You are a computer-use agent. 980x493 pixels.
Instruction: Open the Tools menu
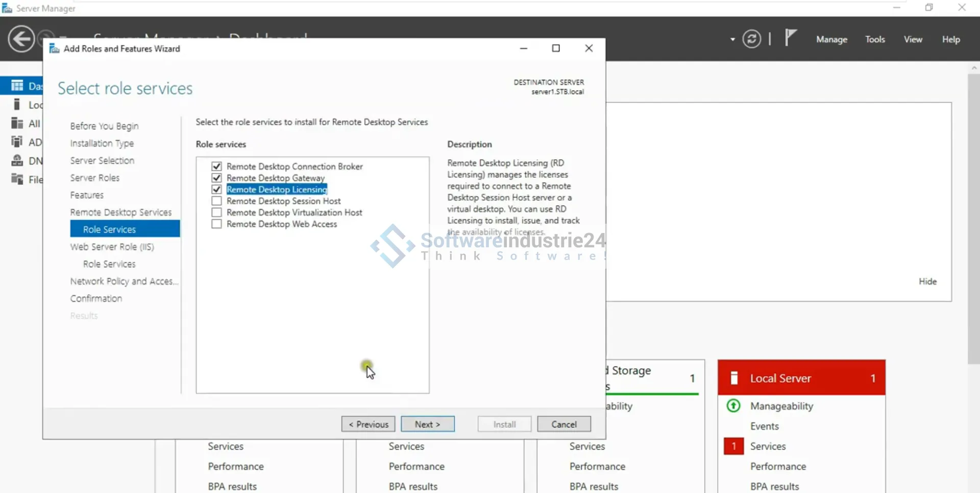click(x=875, y=39)
